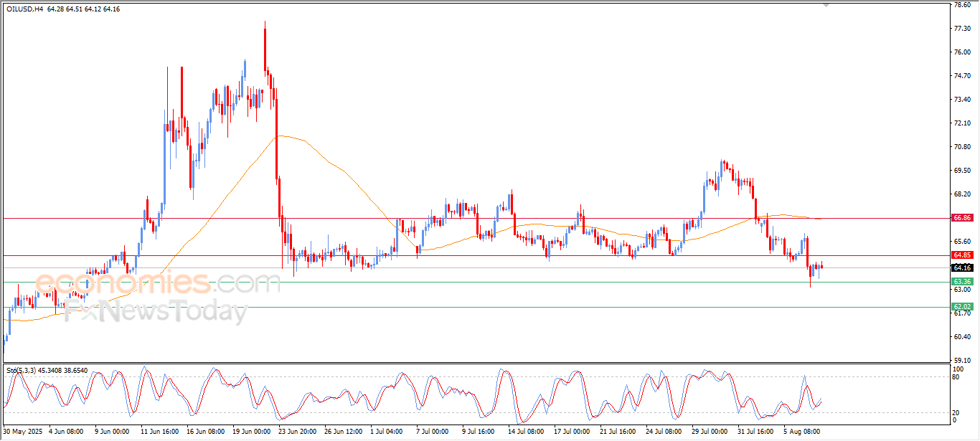Screen dimensions: 980x441
Task: Click the 7 Jul 00:00 time label
Action: pyautogui.click(x=433, y=432)
